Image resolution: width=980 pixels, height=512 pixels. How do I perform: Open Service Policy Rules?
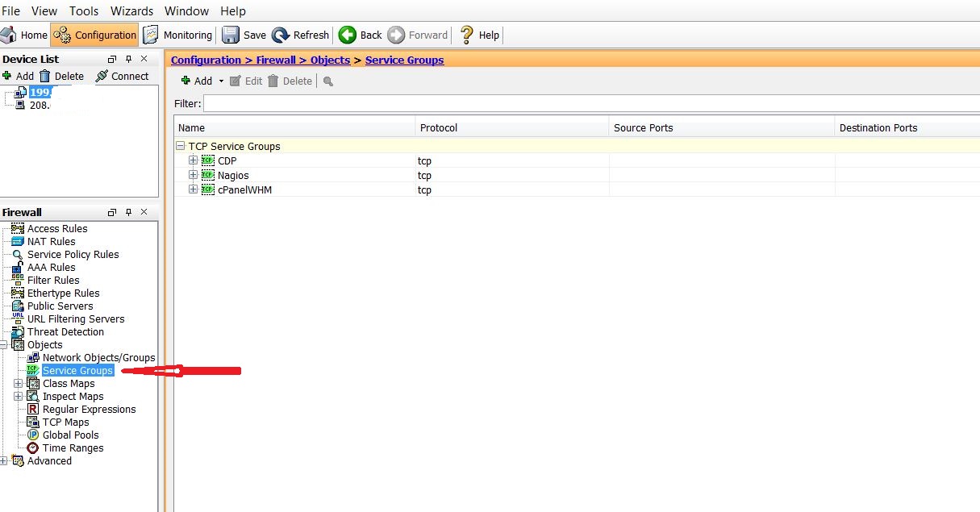(x=73, y=254)
